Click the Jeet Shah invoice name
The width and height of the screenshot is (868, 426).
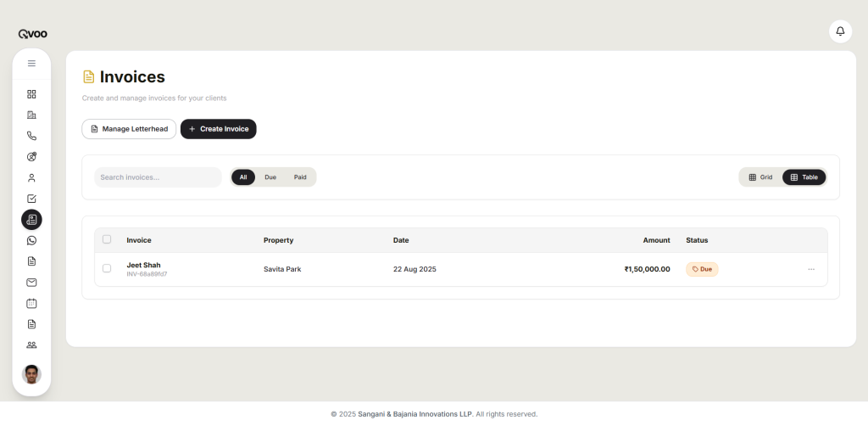pyautogui.click(x=143, y=265)
